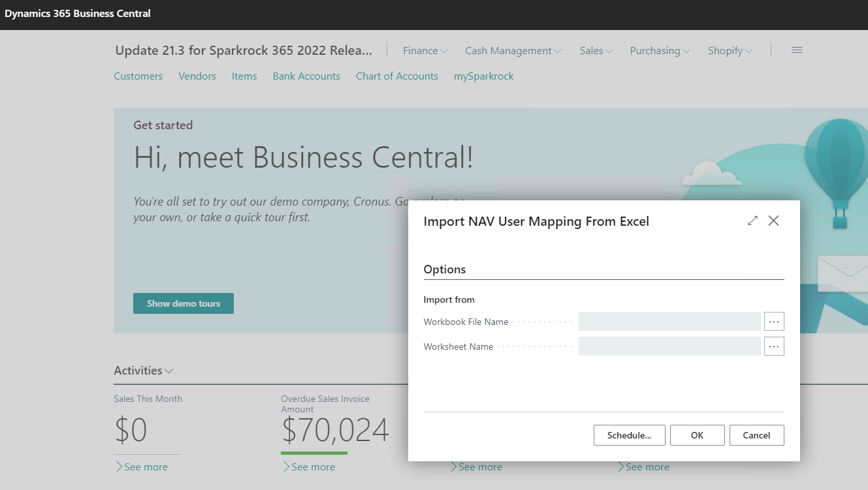The image size is (868, 490).
Task: Expand Import dialog to full screen
Action: (x=752, y=221)
